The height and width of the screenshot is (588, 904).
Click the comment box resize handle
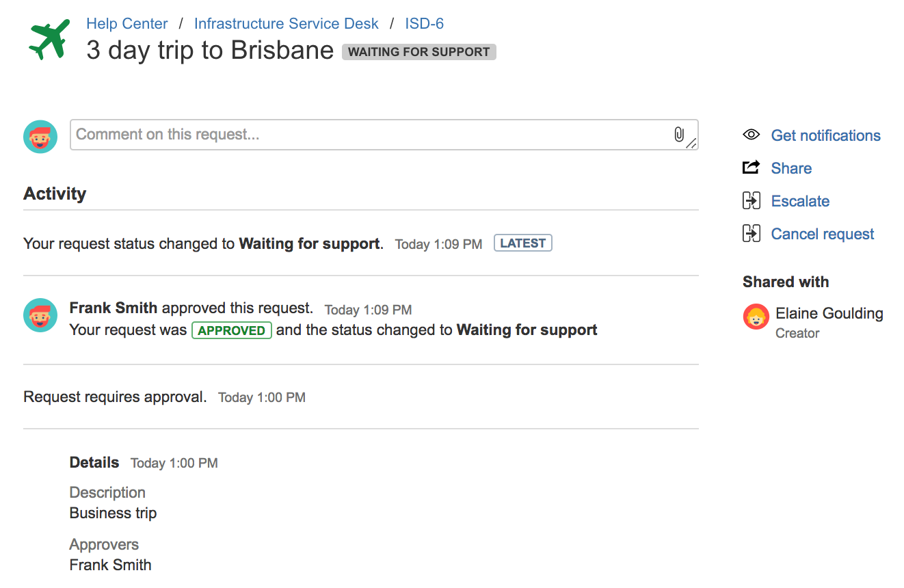(x=692, y=144)
